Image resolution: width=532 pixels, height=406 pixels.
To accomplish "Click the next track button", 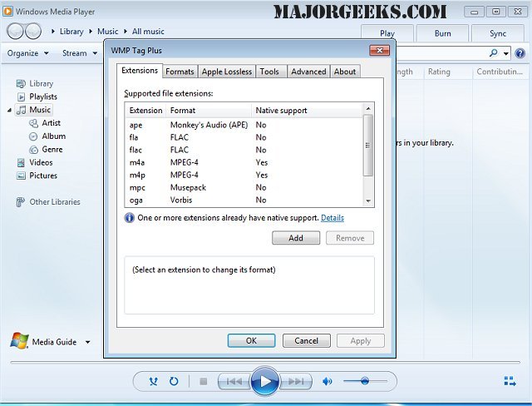I will [x=296, y=382].
